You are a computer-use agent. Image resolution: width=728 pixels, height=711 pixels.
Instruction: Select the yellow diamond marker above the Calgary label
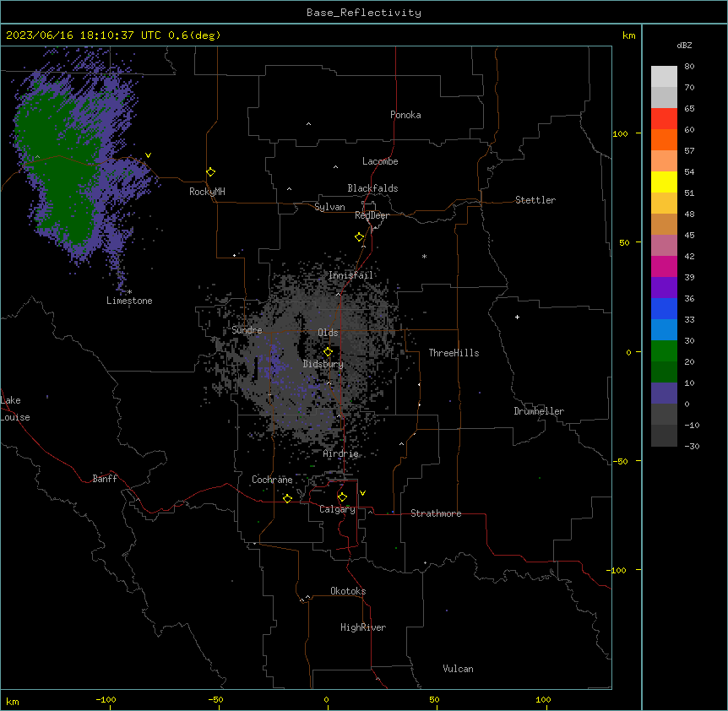click(342, 497)
